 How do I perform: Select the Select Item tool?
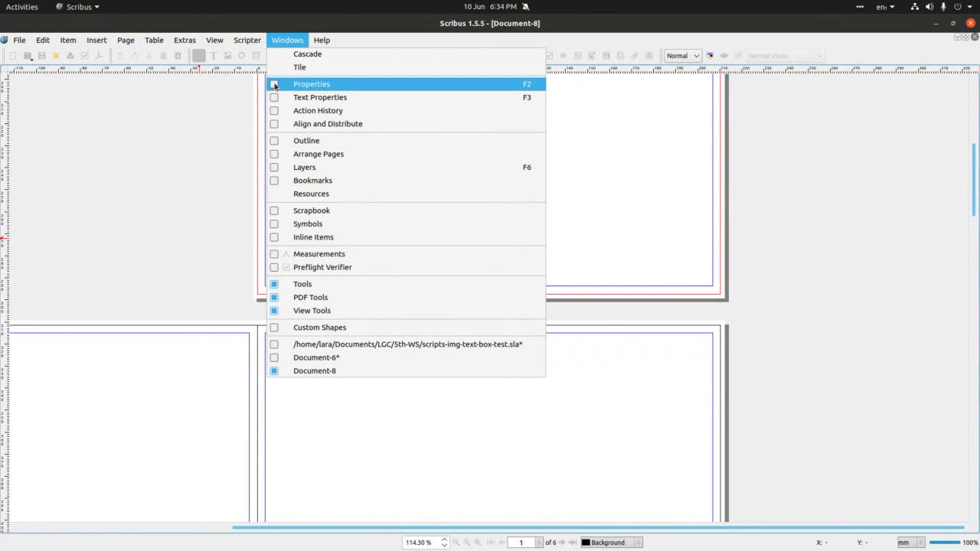coord(199,56)
